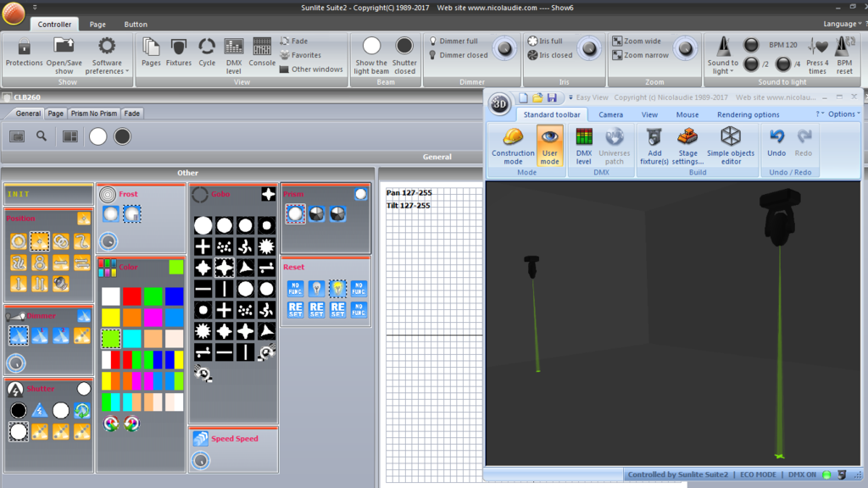
Task: Select the plus-shaped gobo
Action: point(203,247)
